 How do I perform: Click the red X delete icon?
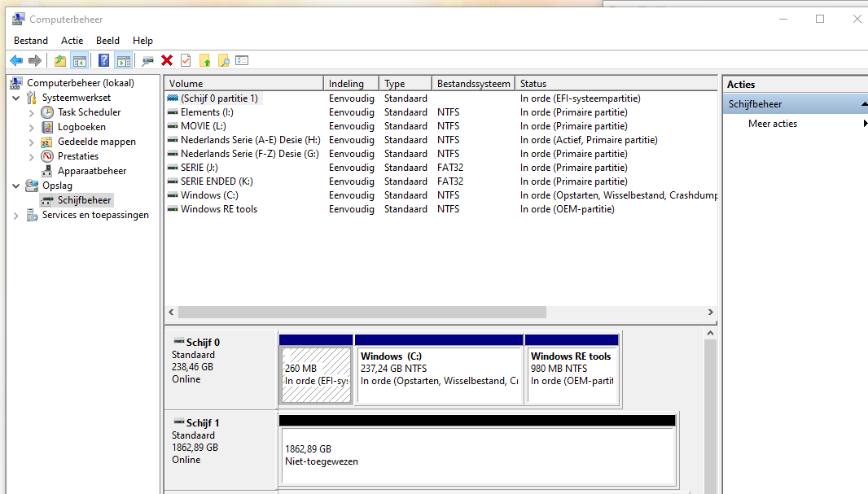pos(167,60)
